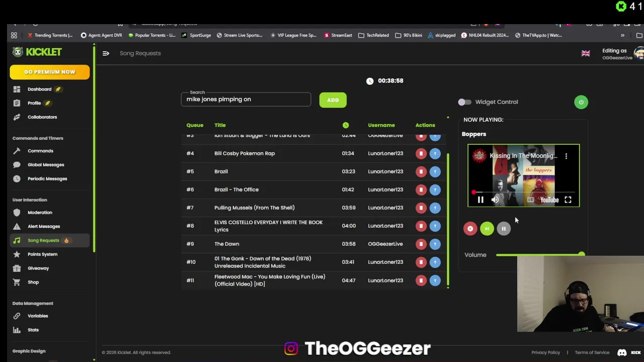Seek on YouTube video progress bar
The width and height of the screenshot is (644, 362).
coord(523,192)
